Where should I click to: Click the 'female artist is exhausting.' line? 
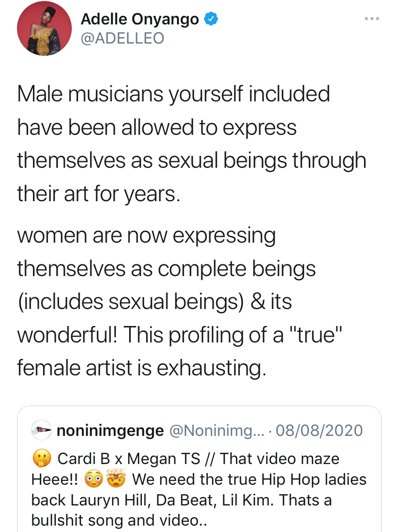141,367
